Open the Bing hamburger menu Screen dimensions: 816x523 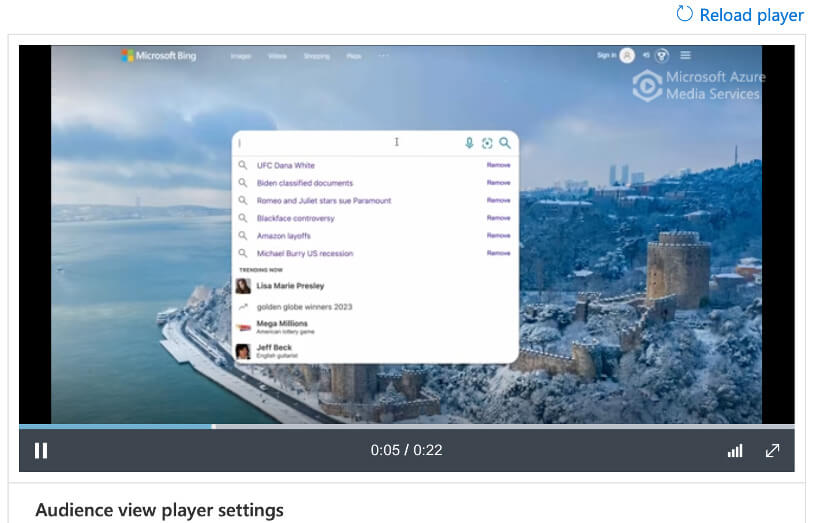(685, 55)
